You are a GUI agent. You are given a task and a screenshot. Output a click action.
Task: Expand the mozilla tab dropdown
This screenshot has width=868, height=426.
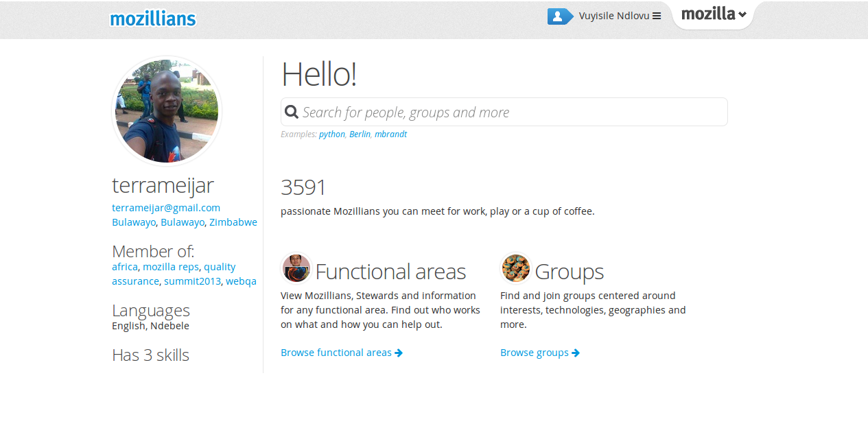coord(714,14)
